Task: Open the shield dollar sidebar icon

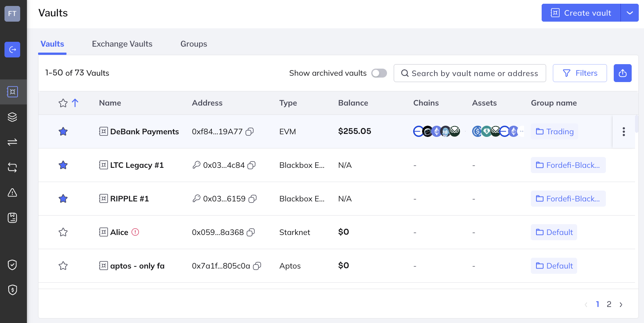Action: point(12,290)
